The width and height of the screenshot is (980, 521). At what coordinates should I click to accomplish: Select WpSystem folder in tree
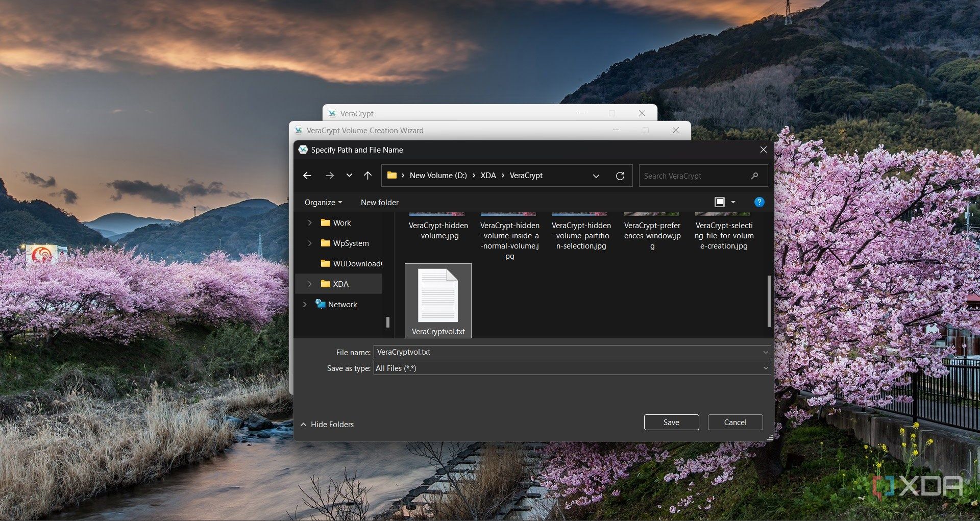tap(345, 243)
